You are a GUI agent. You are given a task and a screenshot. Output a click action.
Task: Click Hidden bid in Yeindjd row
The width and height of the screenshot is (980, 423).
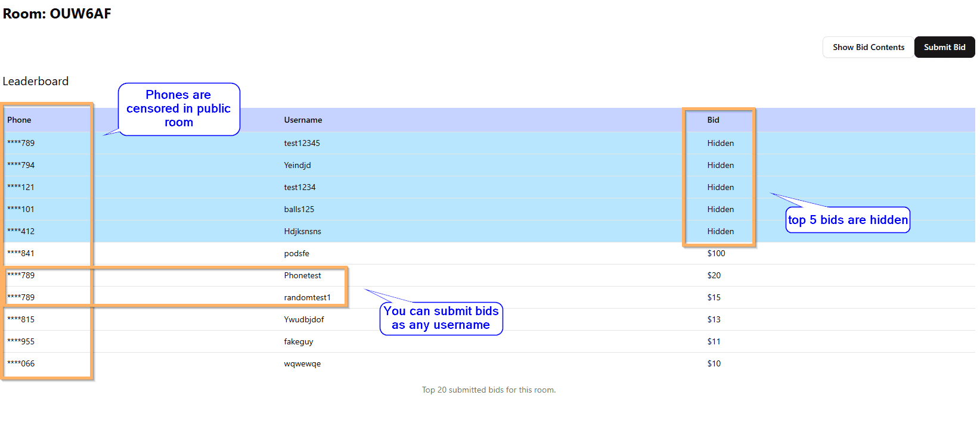(720, 165)
